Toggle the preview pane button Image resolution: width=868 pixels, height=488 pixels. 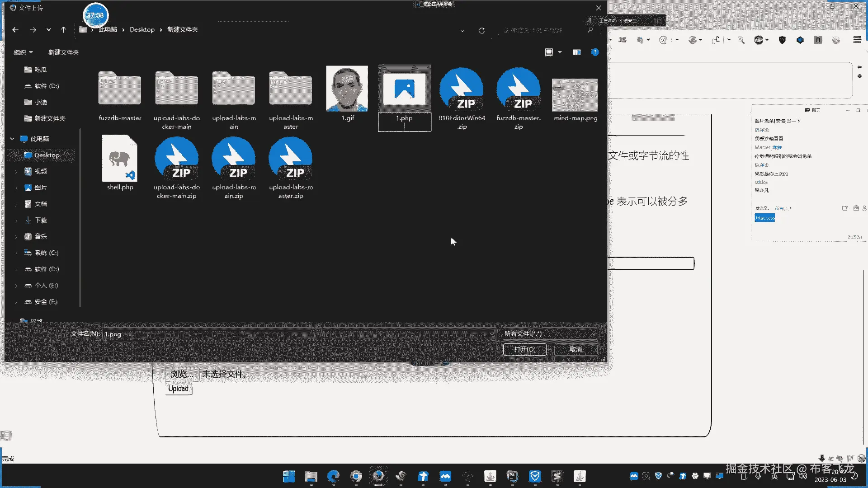577,52
